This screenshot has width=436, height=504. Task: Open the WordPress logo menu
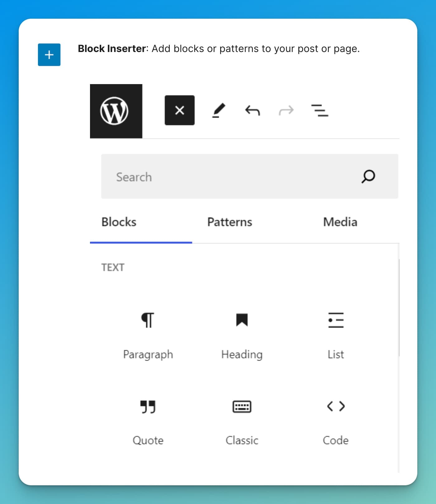pyautogui.click(x=116, y=111)
